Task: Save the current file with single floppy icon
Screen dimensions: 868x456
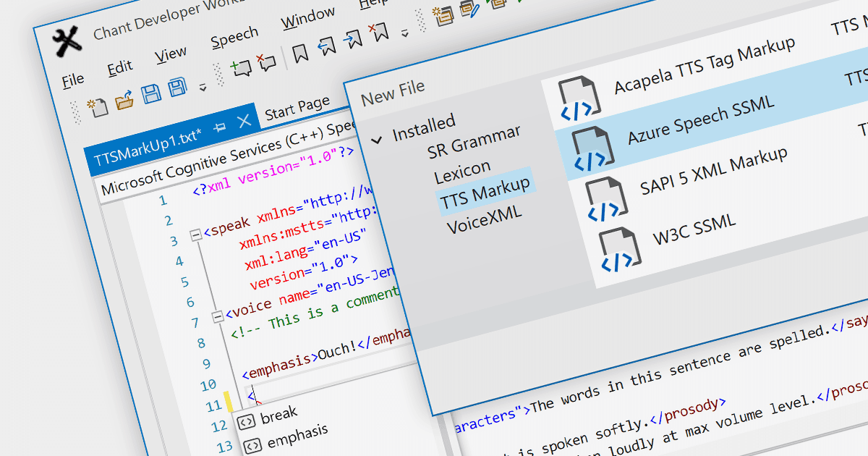Action: [151, 94]
